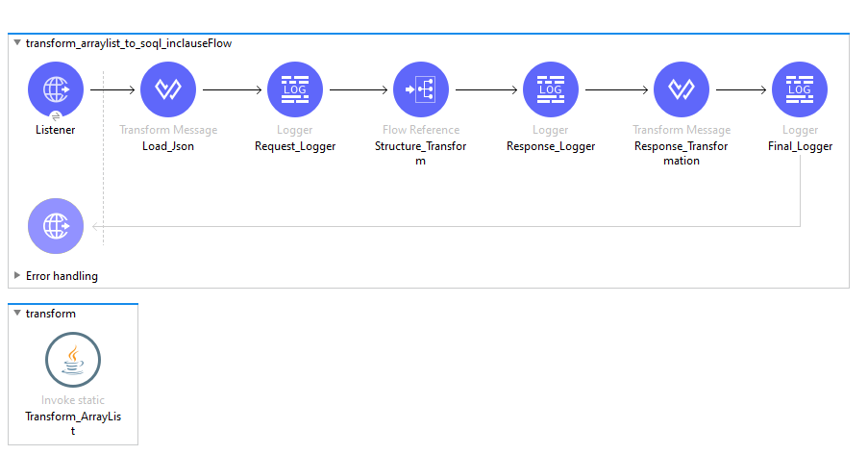Select the Response_Logger logger icon
This screenshot has width=868, height=455.
[550, 89]
